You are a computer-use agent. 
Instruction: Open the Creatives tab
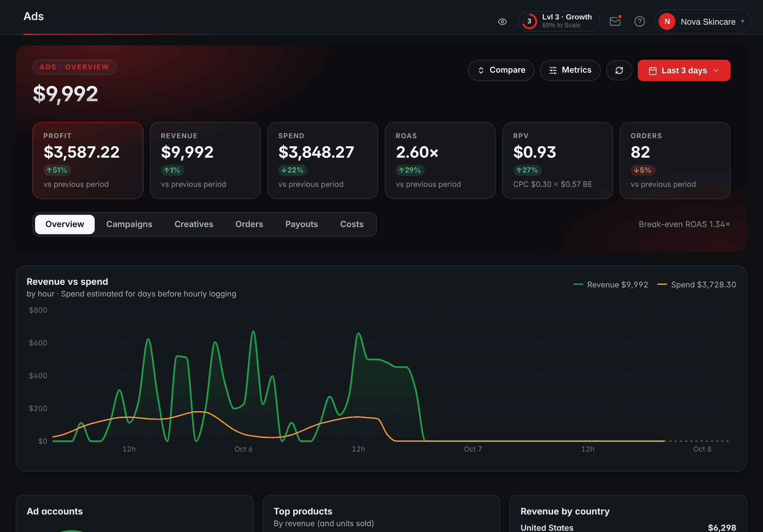(x=194, y=224)
